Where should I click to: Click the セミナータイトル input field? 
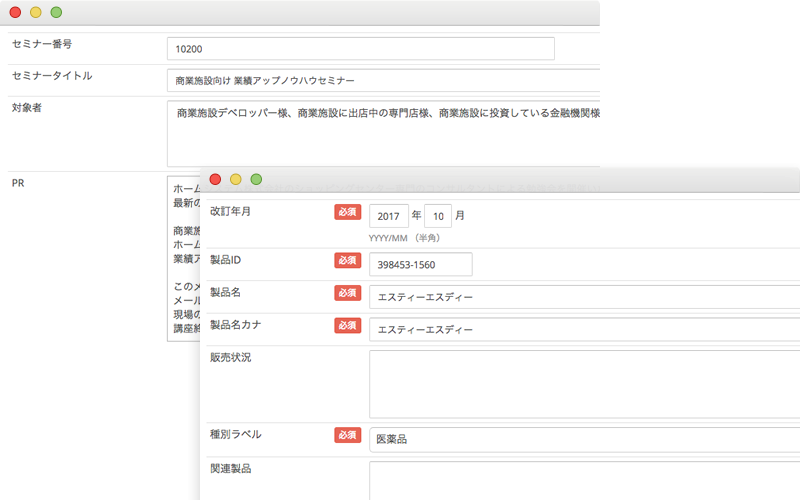[383, 81]
